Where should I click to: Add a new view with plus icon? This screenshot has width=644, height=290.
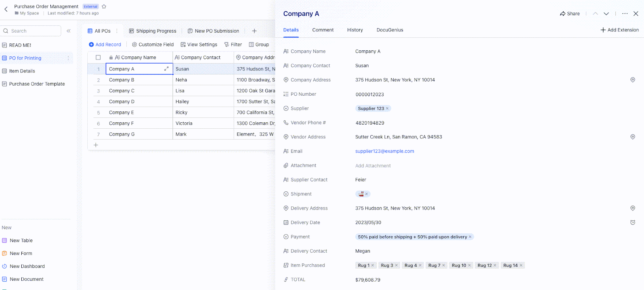[x=254, y=31]
